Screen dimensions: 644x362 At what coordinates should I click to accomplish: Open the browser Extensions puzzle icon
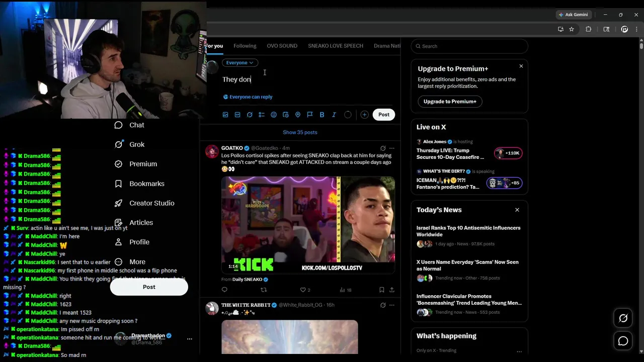[x=588, y=29]
